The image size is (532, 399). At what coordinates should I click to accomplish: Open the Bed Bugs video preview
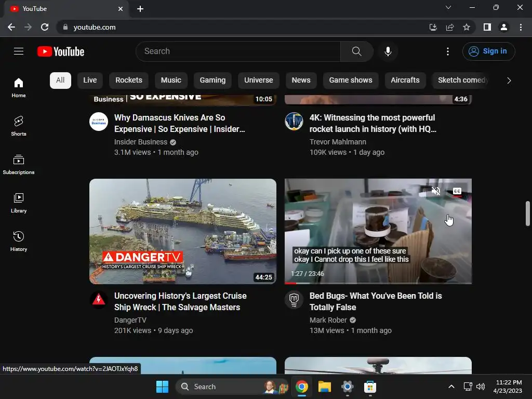coord(378,231)
